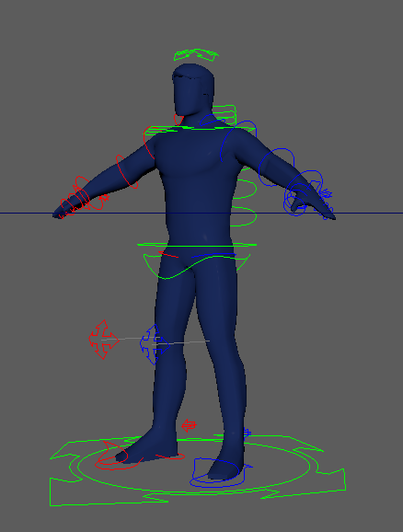Pick the small red double-arrow ankle control
The image size is (403, 532).
coord(189,425)
